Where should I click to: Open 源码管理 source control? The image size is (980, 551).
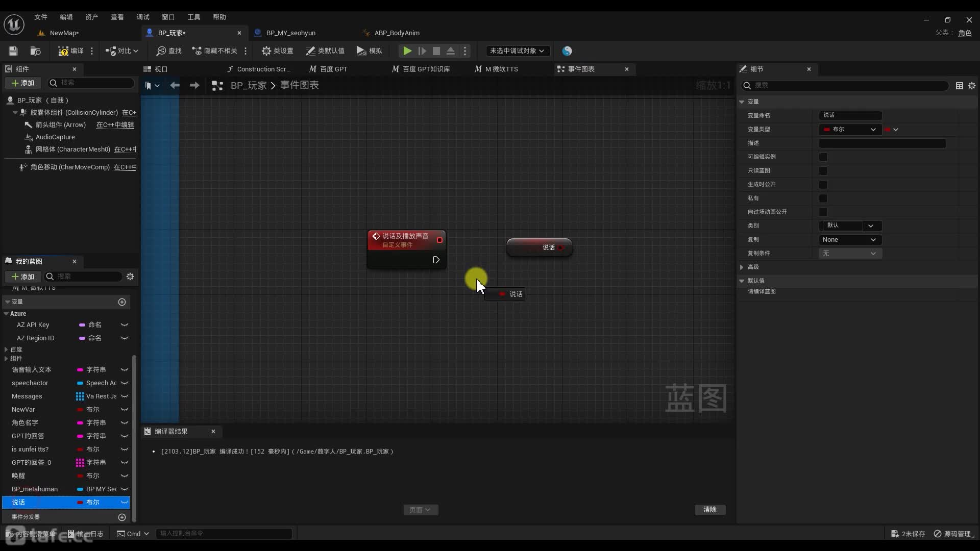952,534
